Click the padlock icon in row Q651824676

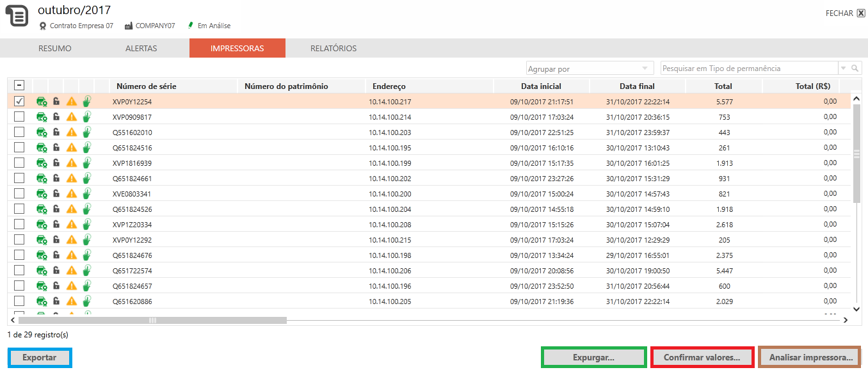[56, 255]
